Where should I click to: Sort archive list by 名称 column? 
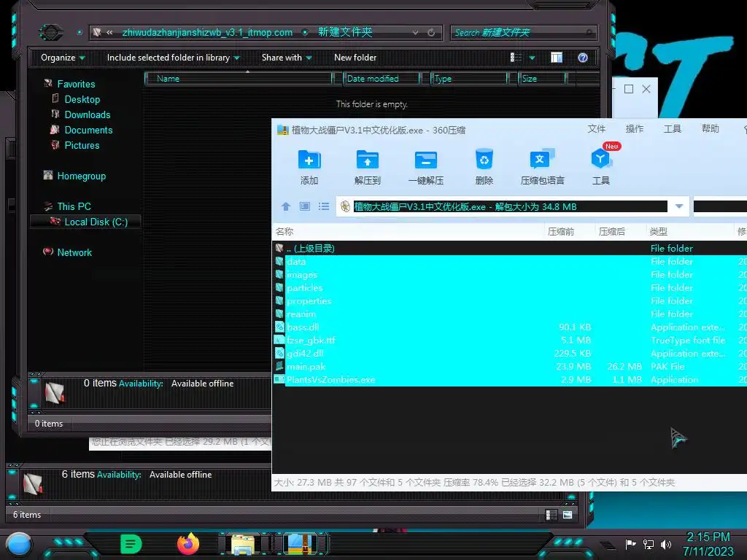409,231
